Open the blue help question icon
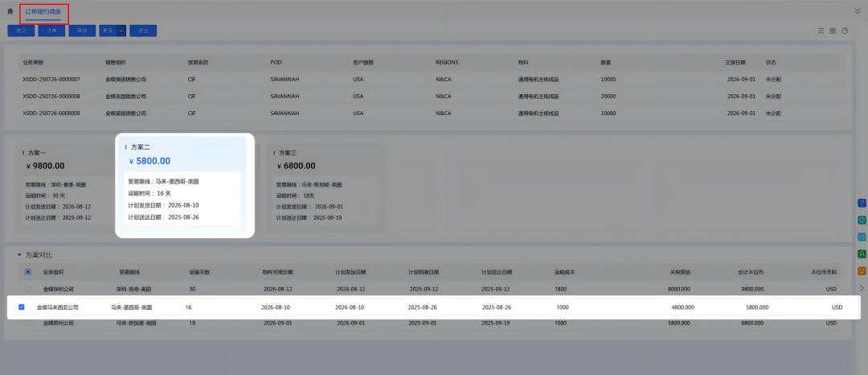Image resolution: width=868 pixels, height=375 pixels. pos(862,203)
